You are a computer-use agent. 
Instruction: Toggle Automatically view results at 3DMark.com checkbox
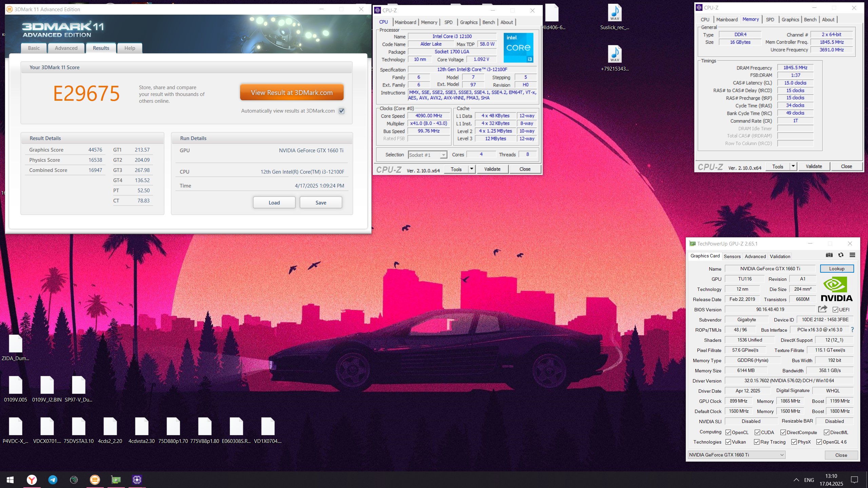pos(342,111)
